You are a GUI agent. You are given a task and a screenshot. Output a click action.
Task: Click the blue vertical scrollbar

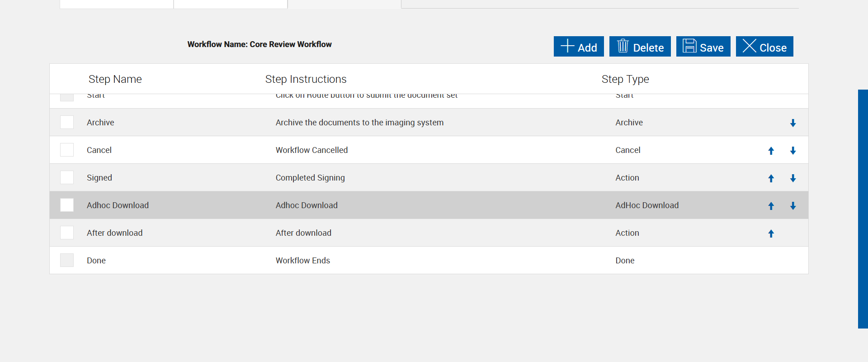point(863,209)
